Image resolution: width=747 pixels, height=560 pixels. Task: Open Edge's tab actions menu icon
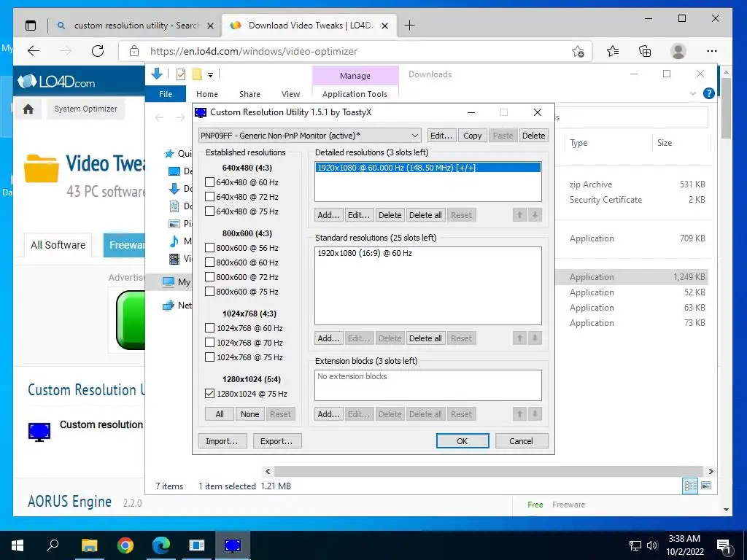[31, 26]
